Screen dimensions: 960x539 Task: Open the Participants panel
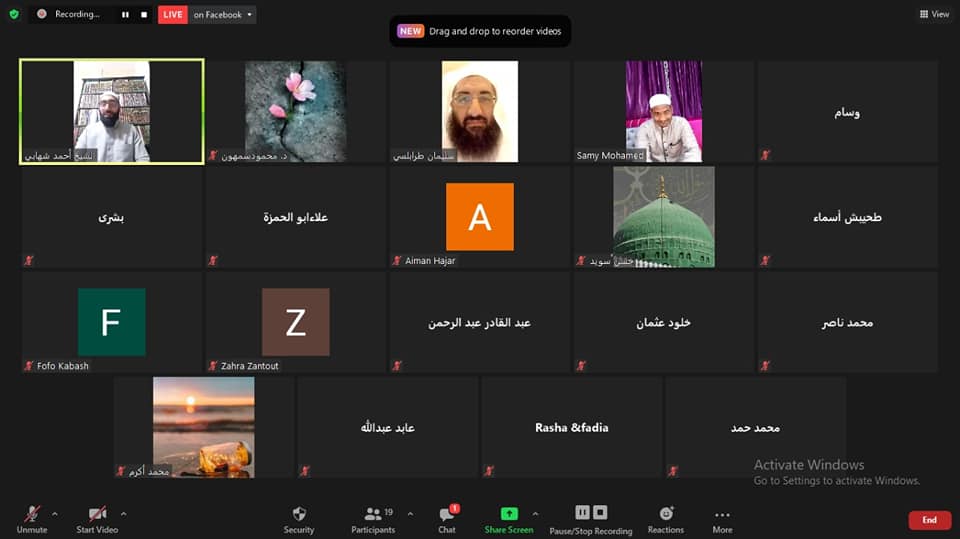(x=373, y=519)
